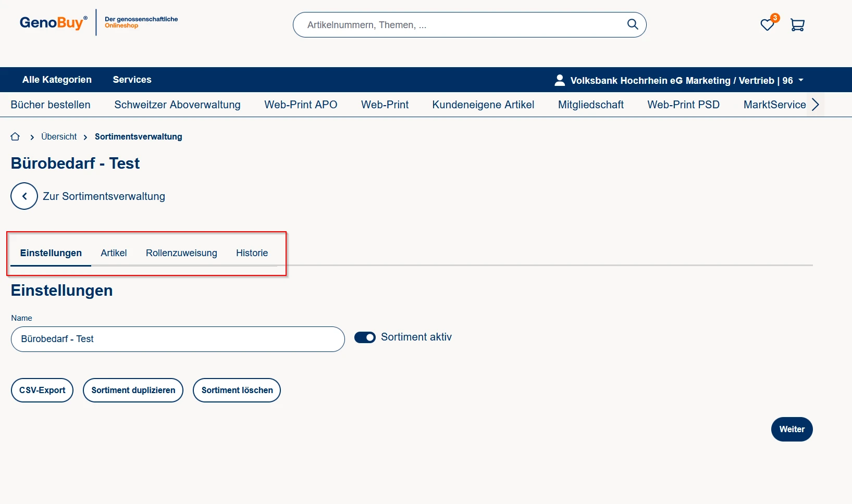Click the home breadcrumb icon
This screenshot has width=852, height=504.
pos(15,136)
